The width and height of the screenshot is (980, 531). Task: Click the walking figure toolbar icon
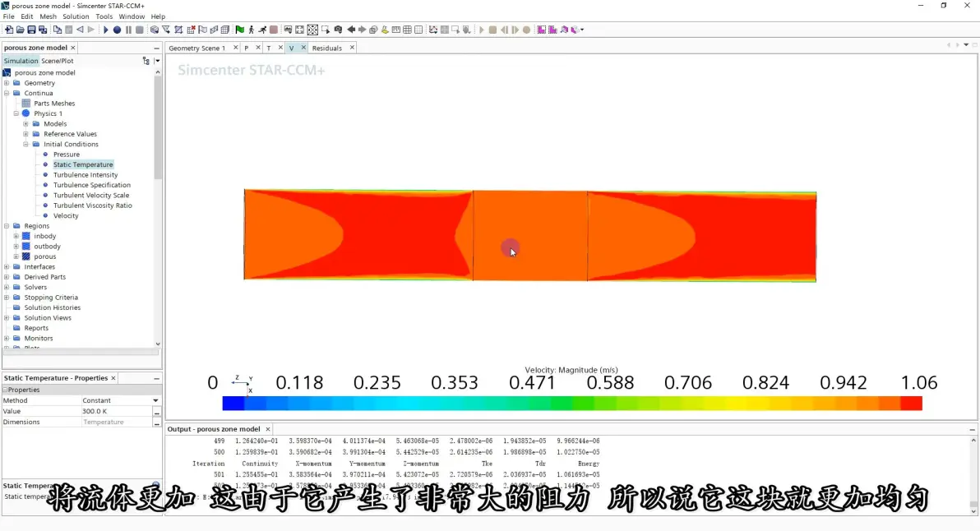pos(252,30)
